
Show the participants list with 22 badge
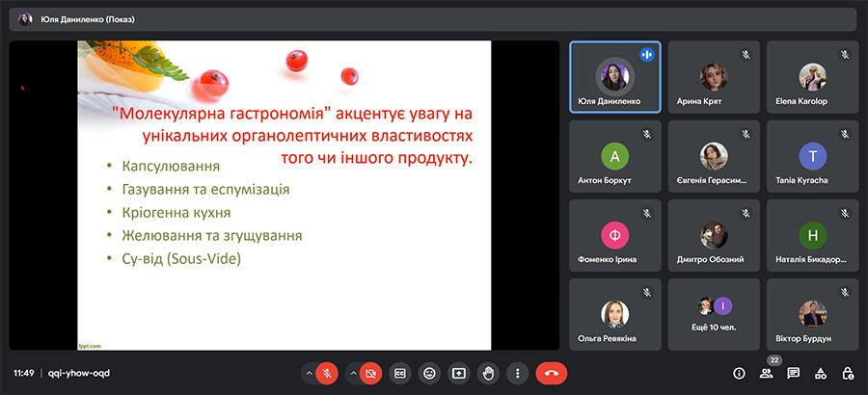[x=766, y=374]
